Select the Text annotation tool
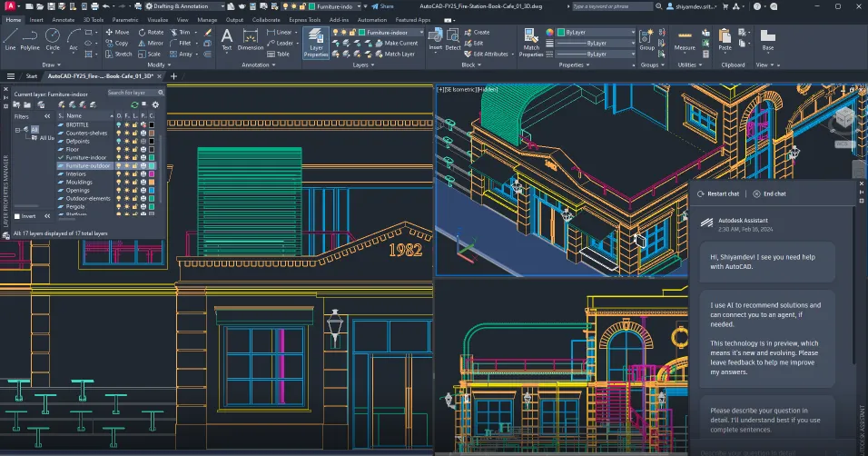The width and height of the screenshot is (868, 456). tap(227, 39)
